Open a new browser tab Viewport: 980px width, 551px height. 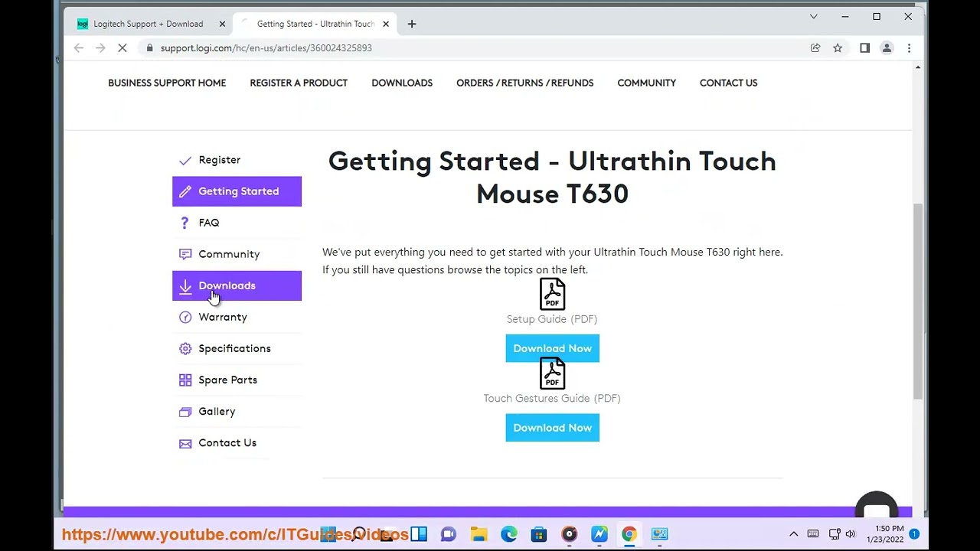coord(412,24)
